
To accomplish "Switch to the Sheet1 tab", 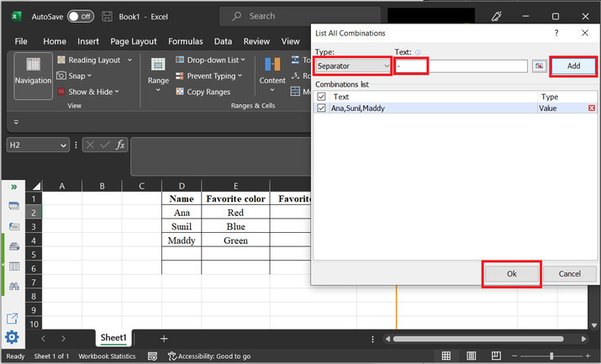I will tap(113, 338).
